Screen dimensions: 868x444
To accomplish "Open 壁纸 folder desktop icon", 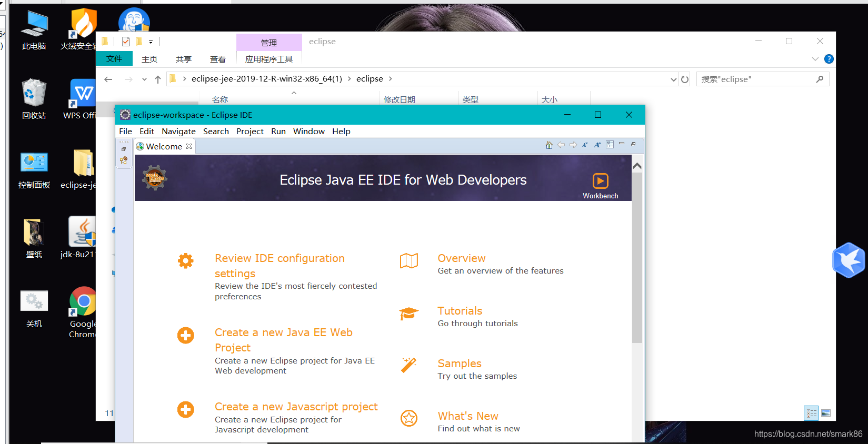I will pyautogui.click(x=34, y=239).
